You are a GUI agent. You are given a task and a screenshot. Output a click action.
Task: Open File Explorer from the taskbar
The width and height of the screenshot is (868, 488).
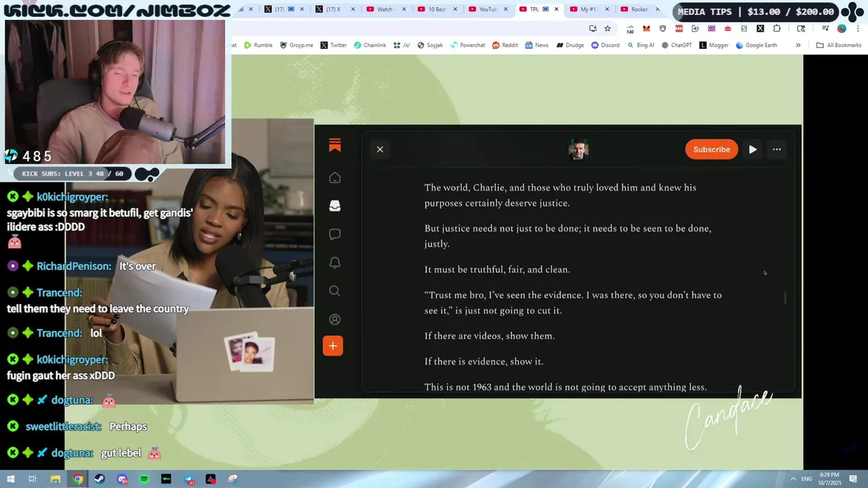(x=56, y=479)
